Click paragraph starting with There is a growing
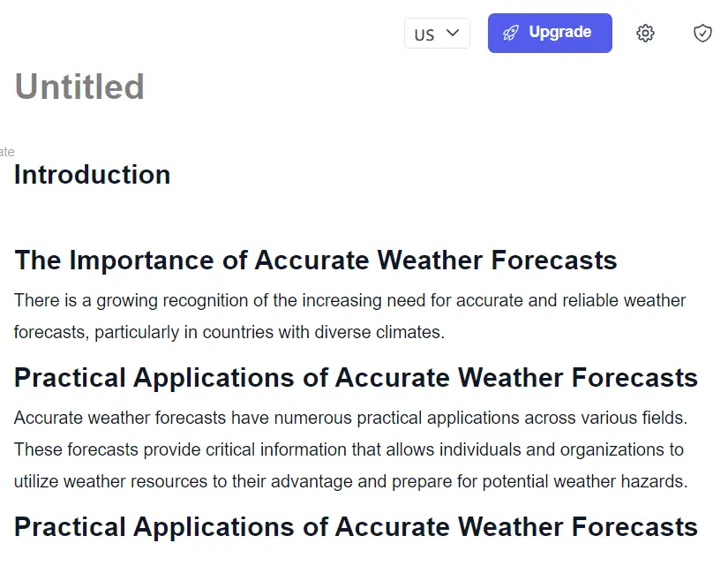Screen dimensions: 728x581 pyautogui.click(x=350, y=316)
